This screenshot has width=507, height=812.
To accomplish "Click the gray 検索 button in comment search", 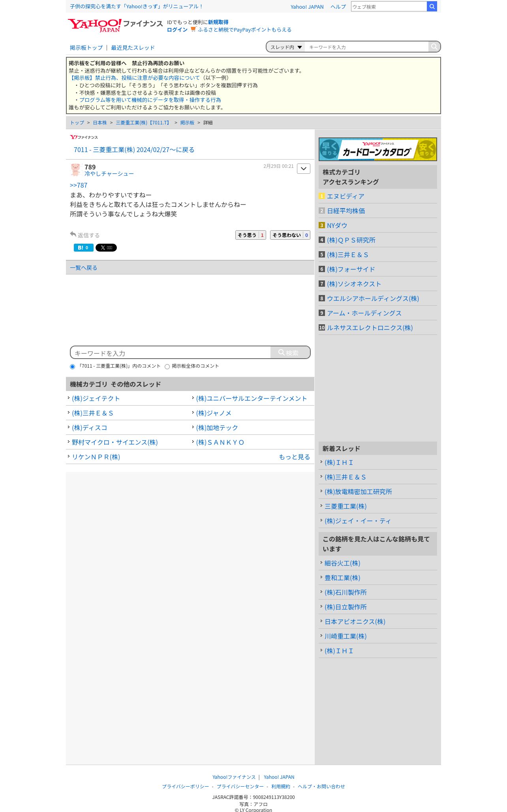I will pyautogui.click(x=290, y=352).
